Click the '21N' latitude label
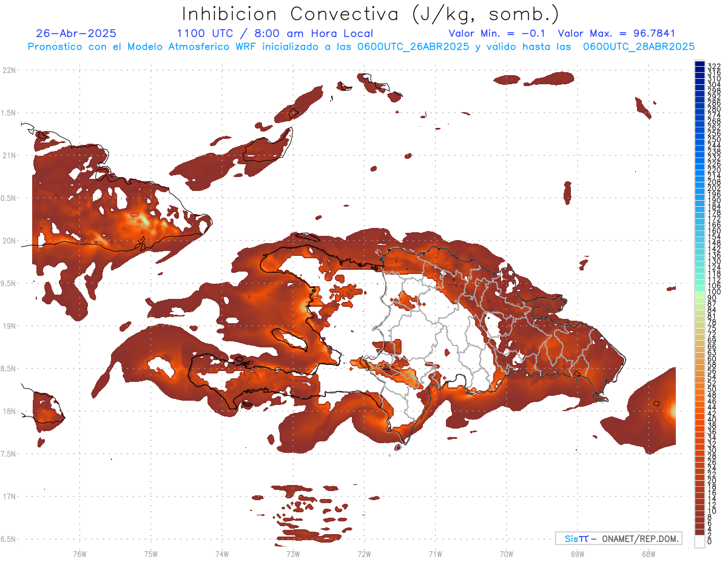The image size is (728, 562). click(9, 155)
